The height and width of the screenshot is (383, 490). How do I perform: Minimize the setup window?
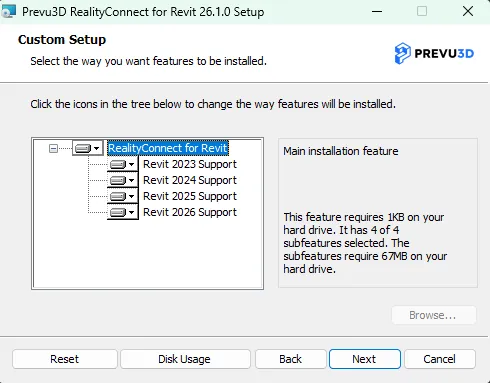(x=377, y=12)
